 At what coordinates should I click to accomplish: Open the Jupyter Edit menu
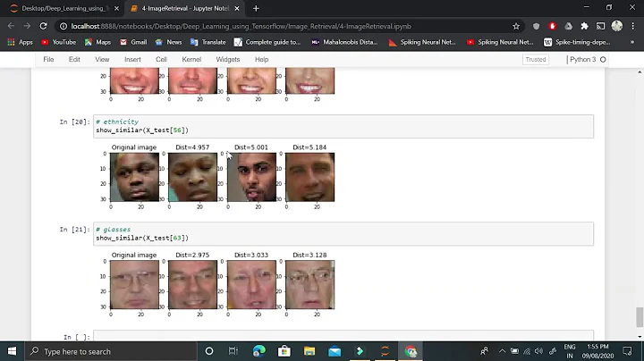74,60
